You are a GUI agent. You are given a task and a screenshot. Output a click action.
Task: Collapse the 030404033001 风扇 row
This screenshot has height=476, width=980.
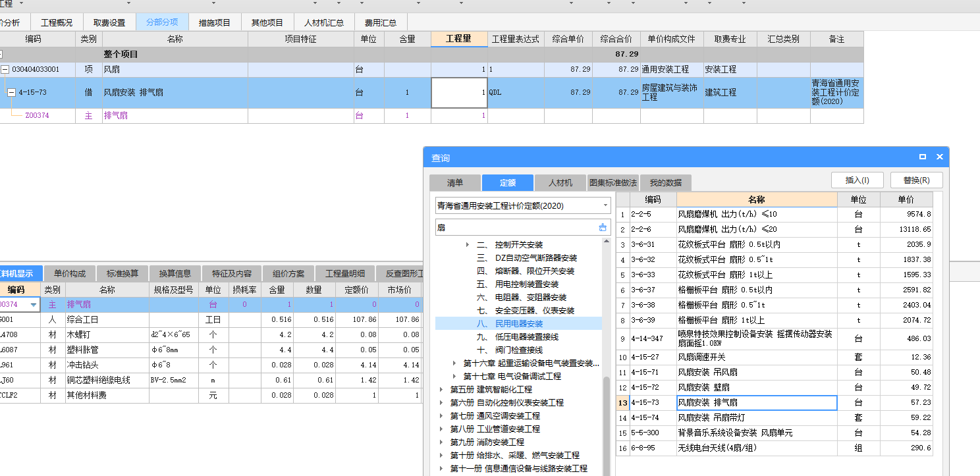[5, 69]
